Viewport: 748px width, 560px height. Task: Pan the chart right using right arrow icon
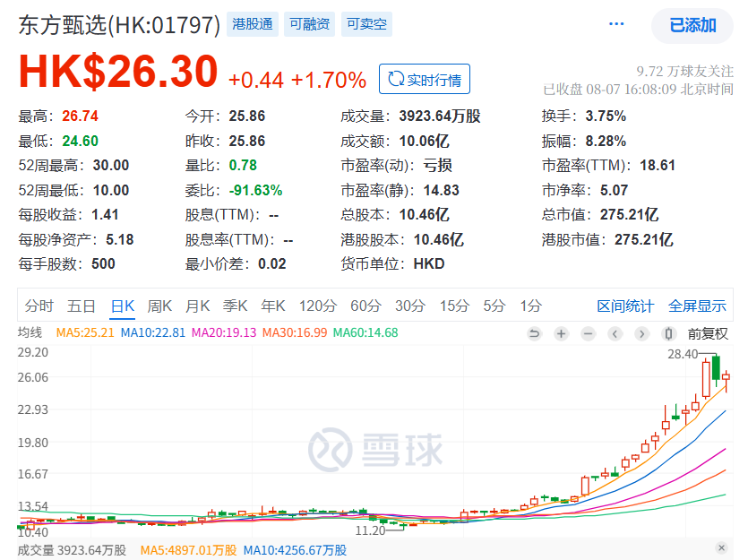pyautogui.click(x=642, y=333)
